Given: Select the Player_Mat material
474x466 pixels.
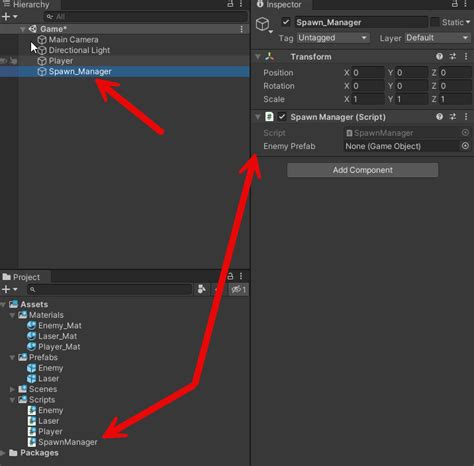Looking at the screenshot, I should [x=54, y=347].
